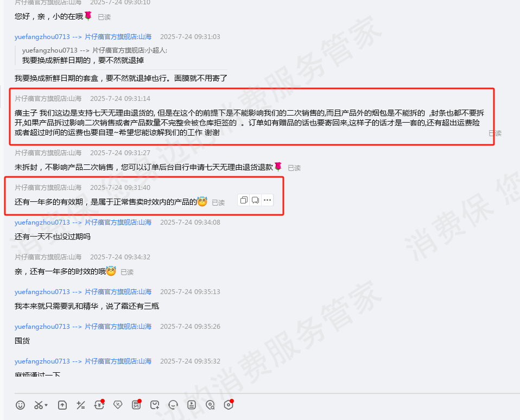Click sender link at 09:34:08
This screenshot has height=420, width=520.
point(83,222)
